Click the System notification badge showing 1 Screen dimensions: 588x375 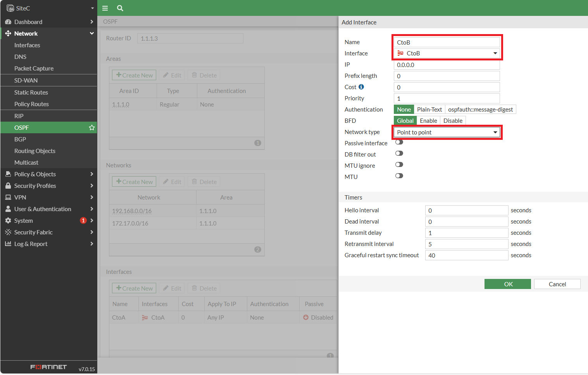(x=83, y=220)
